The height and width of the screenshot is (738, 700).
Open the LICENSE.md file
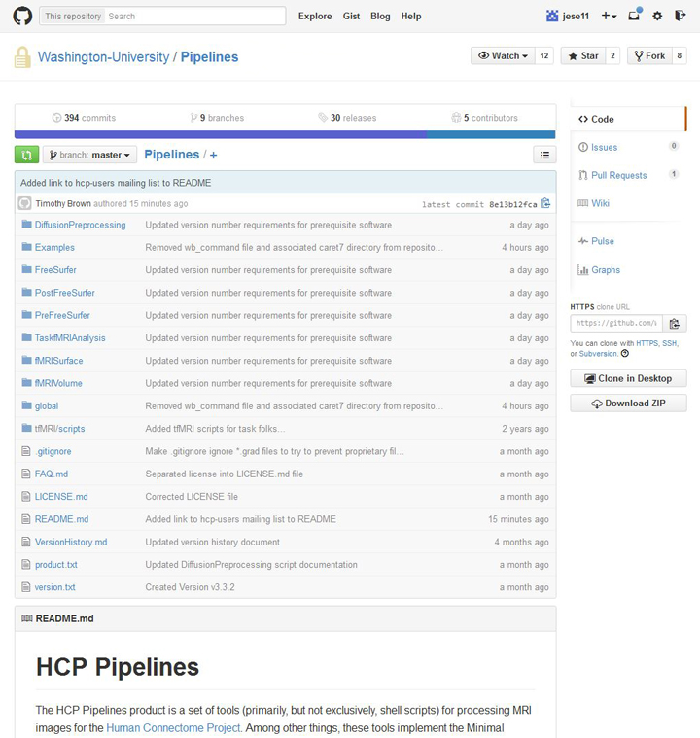[x=61, y=497]
